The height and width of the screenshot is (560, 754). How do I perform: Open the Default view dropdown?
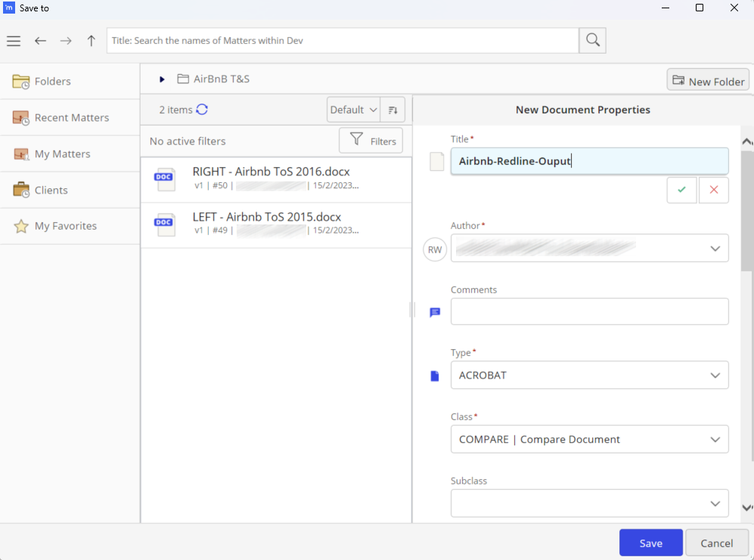353,110
